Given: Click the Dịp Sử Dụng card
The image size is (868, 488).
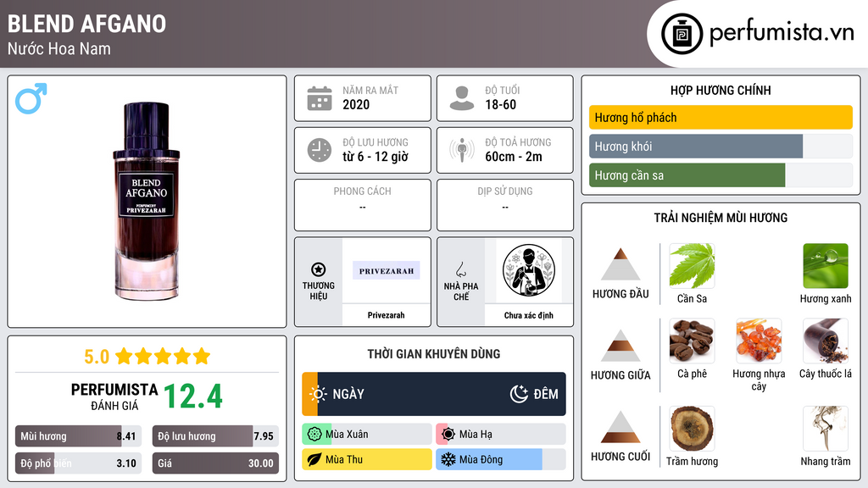Looking at the screenshot, I should pyautogui.click(x=505, y=205).
